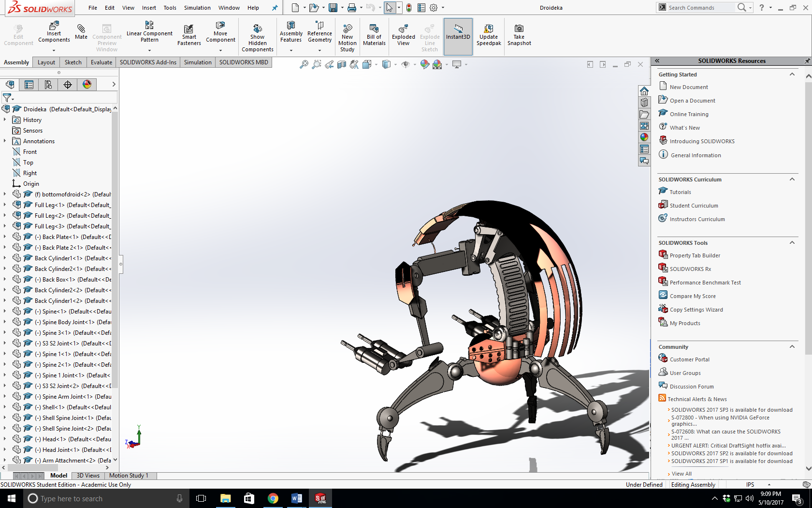Open the Tools menu

click(170, 8)
